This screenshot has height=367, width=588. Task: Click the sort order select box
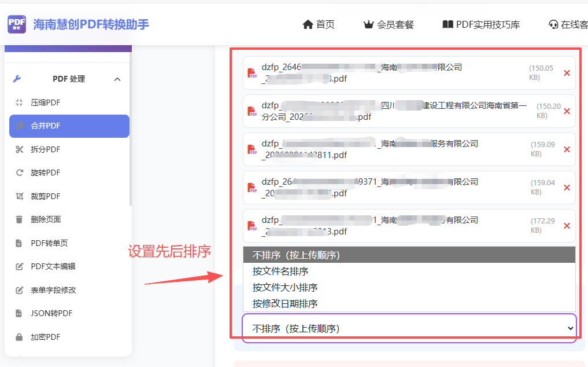tap(409, 328)
